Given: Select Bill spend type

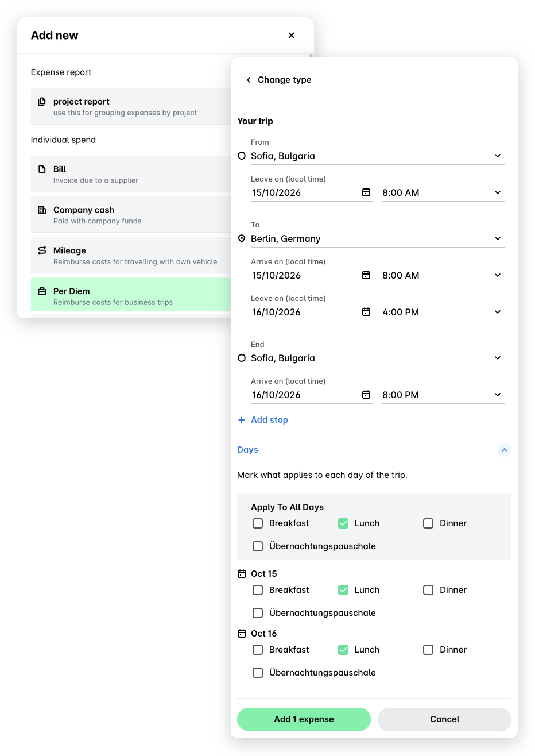Looking at the screenshot, I should coord(131,174).
